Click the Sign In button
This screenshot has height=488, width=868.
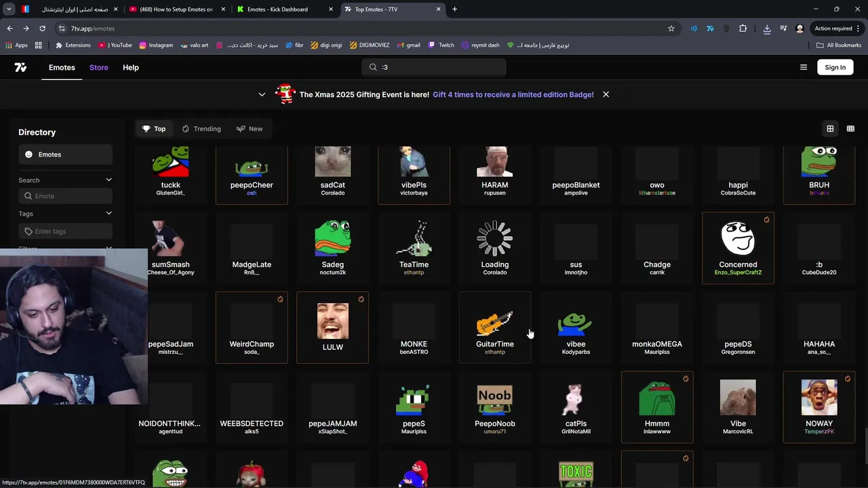835,67
